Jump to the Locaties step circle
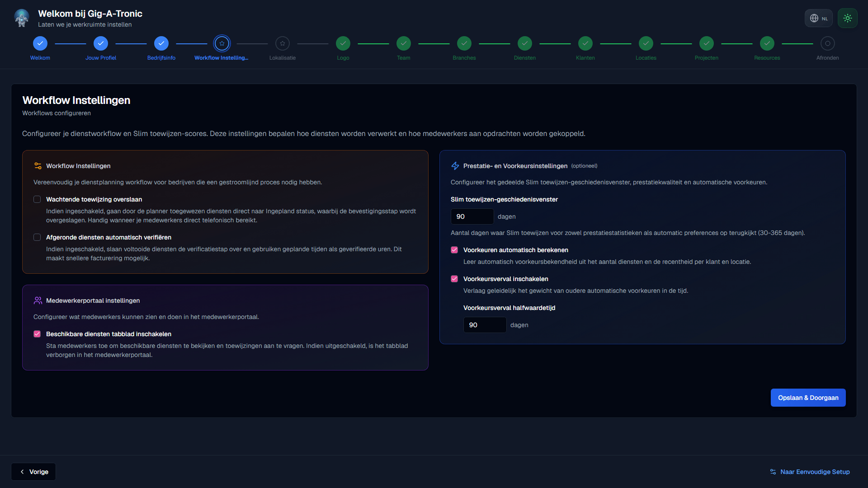The height and width of the screenshot is (488, 868). tap(646, 43)
